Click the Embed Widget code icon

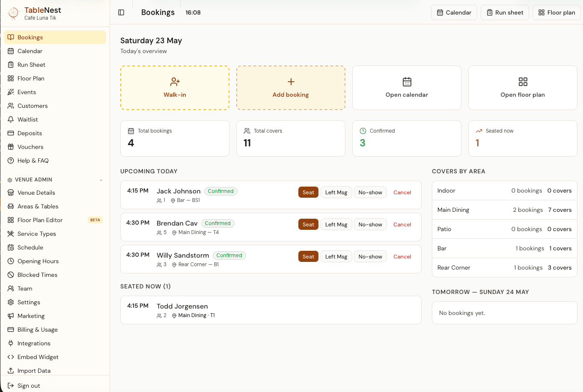click(11, 357)
